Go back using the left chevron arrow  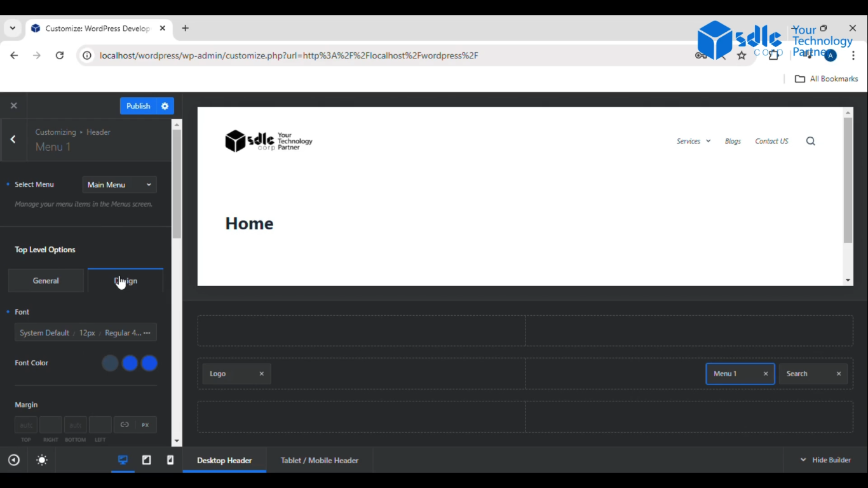13,139
